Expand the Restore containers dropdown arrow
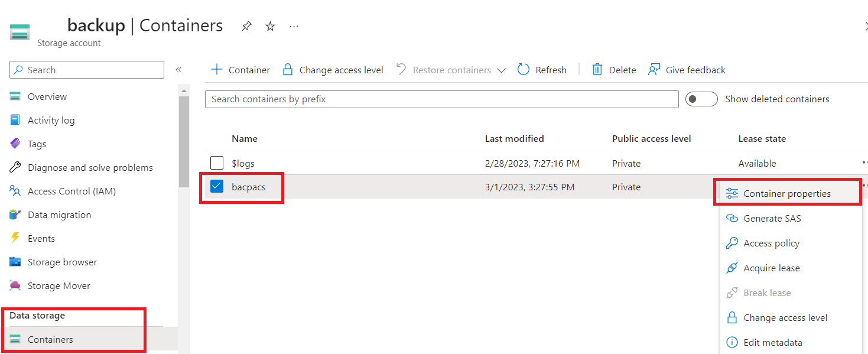 click(502, 70)
